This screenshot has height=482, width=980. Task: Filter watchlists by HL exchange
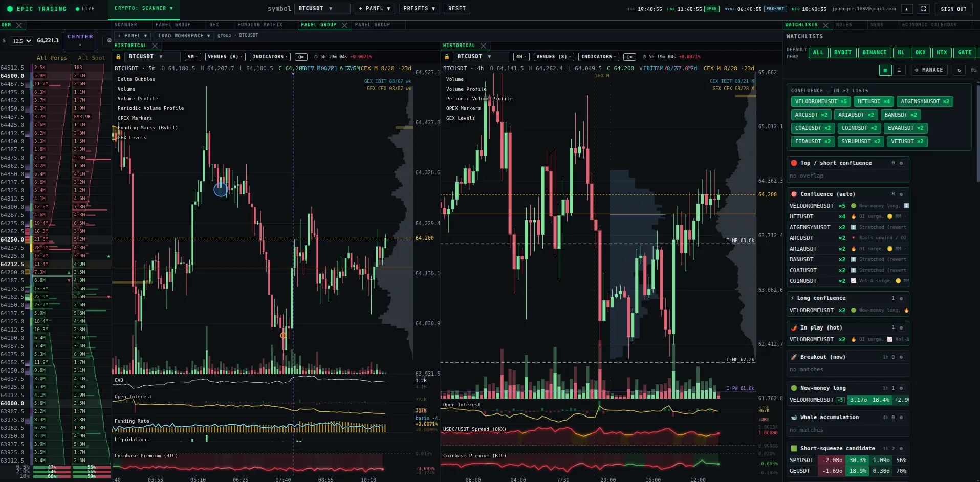click(901, 53)
